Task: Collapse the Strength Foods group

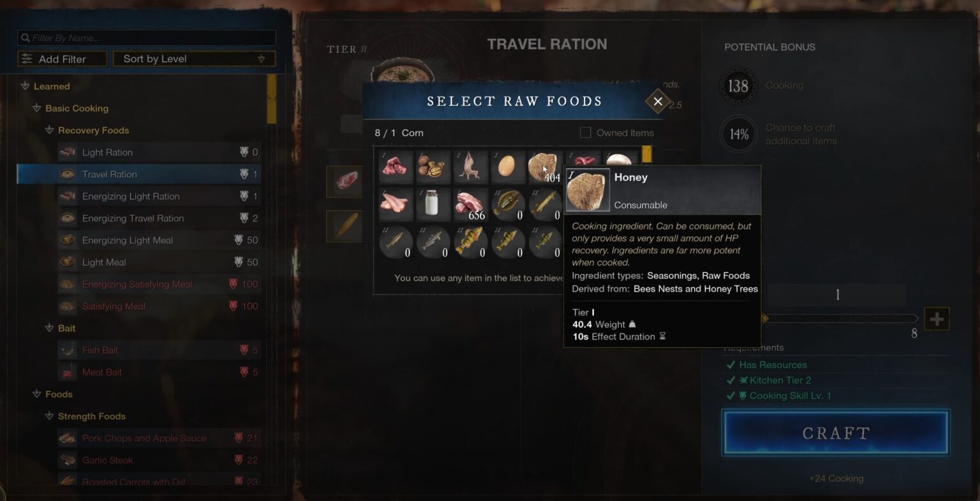Action: point(49,416)
